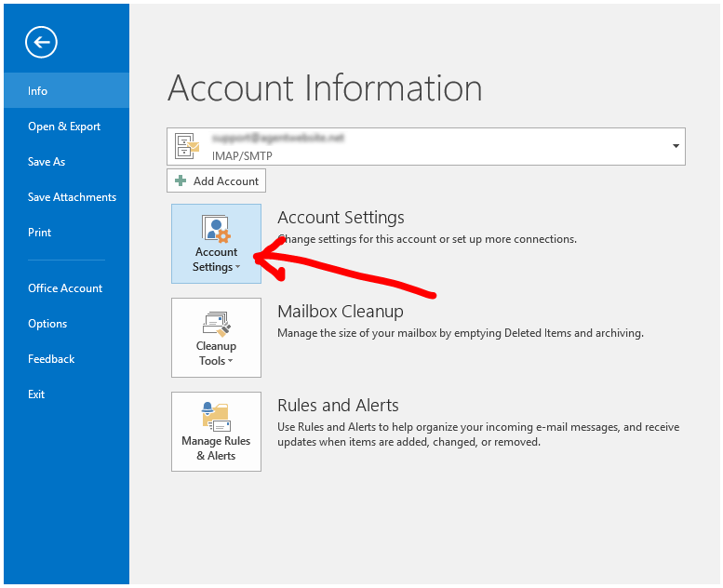
Task: Click the Rules and Alerts section heading
Action: [x=338, y=406]
